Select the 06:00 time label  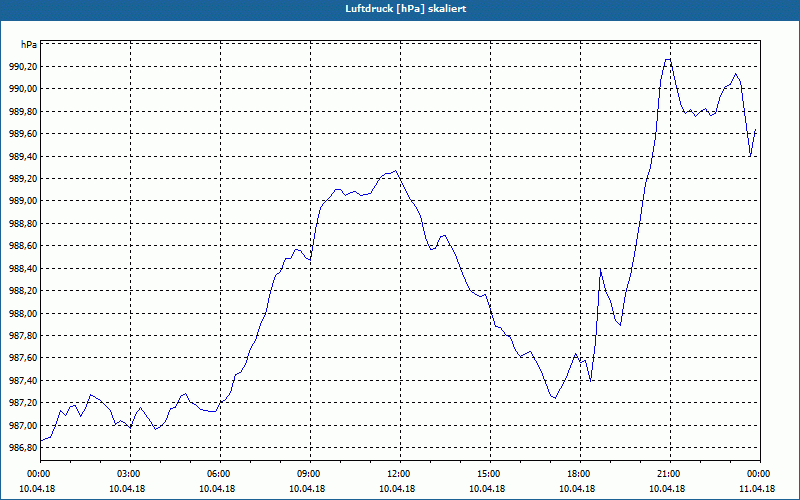click(x=220, y=474)
